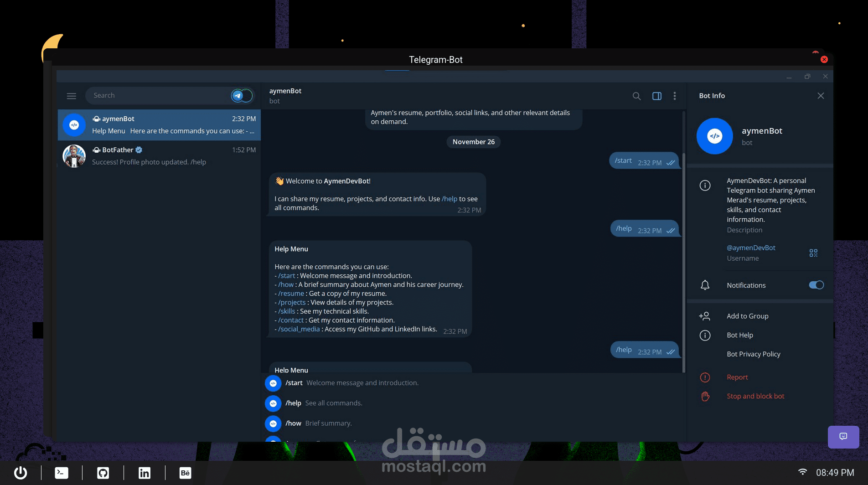Click the /resume command link

pyautogui.click(x=291, y=294)
